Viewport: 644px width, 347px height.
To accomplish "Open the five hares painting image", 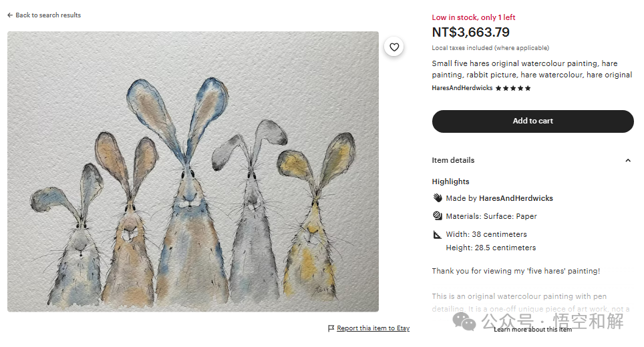I will 193,171.
